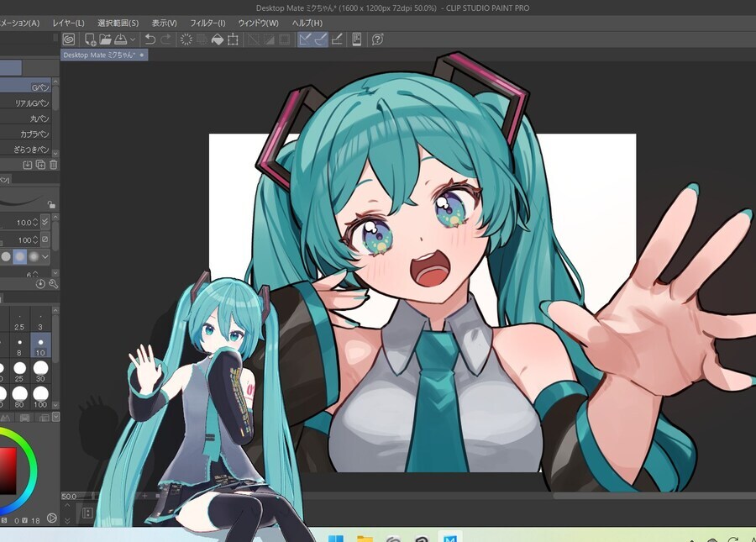This screenshot has width=756, height=542.
Task: Open the フィルター(I) menu
Action: [x=207, y=23]
